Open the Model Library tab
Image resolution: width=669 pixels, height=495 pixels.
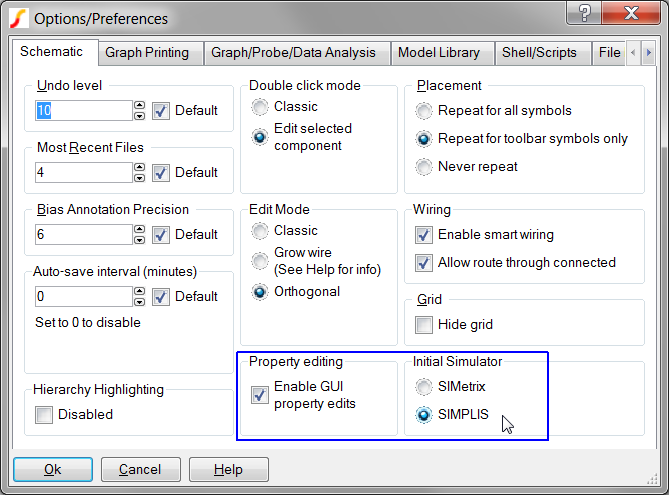coord(438,53)
